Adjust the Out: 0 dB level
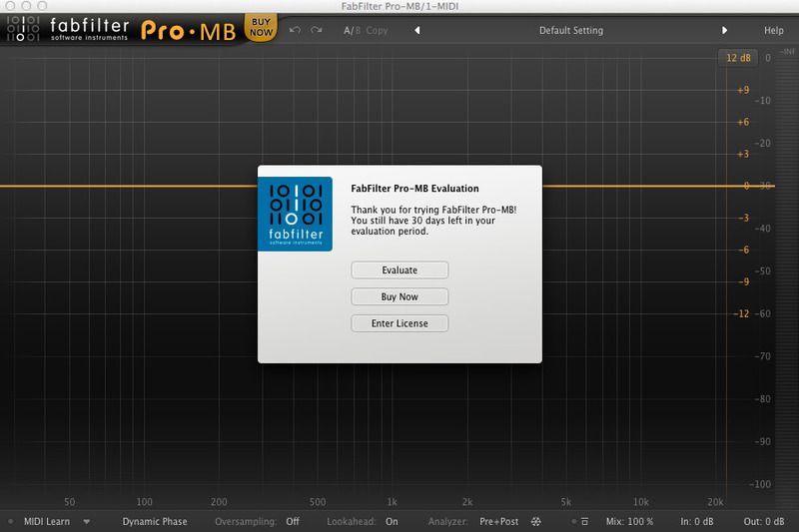 tap(763, 522)
